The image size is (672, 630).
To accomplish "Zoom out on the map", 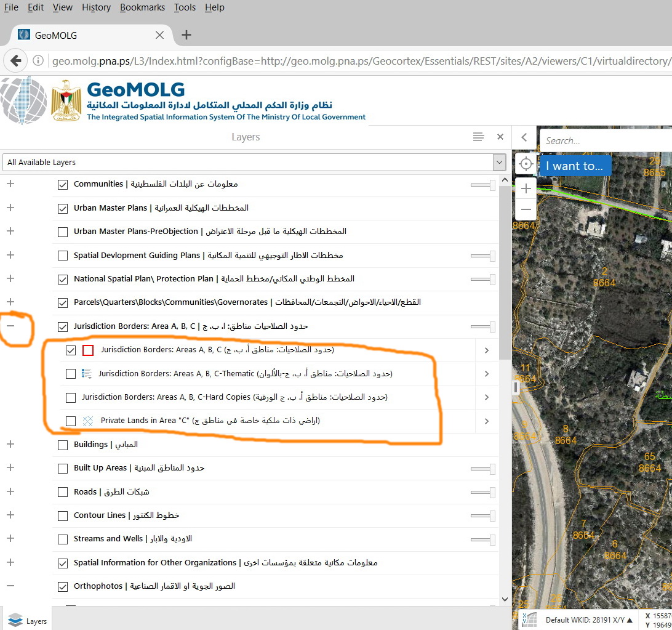I will [526, 209].
